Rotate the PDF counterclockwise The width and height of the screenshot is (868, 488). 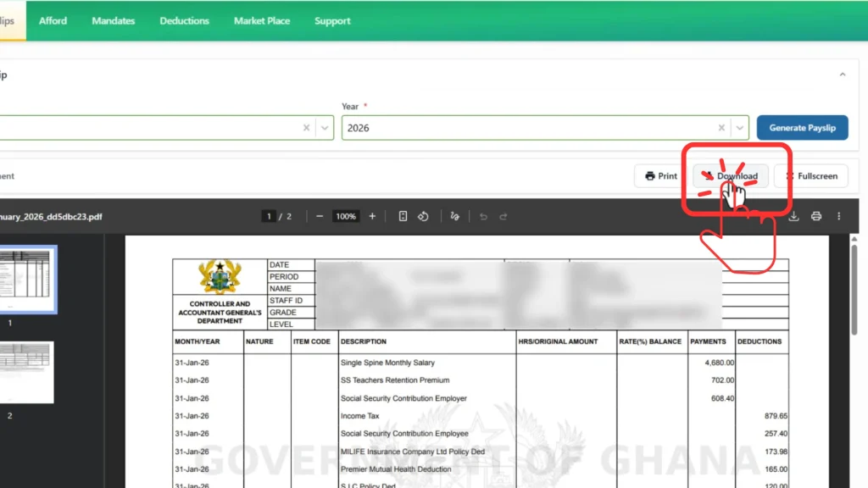click(424, 216)
